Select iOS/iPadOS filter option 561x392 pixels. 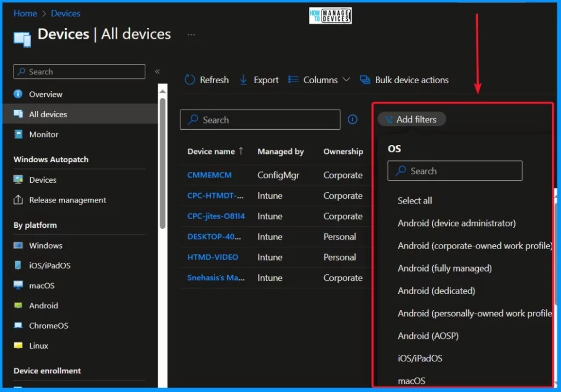pos(420,359)
